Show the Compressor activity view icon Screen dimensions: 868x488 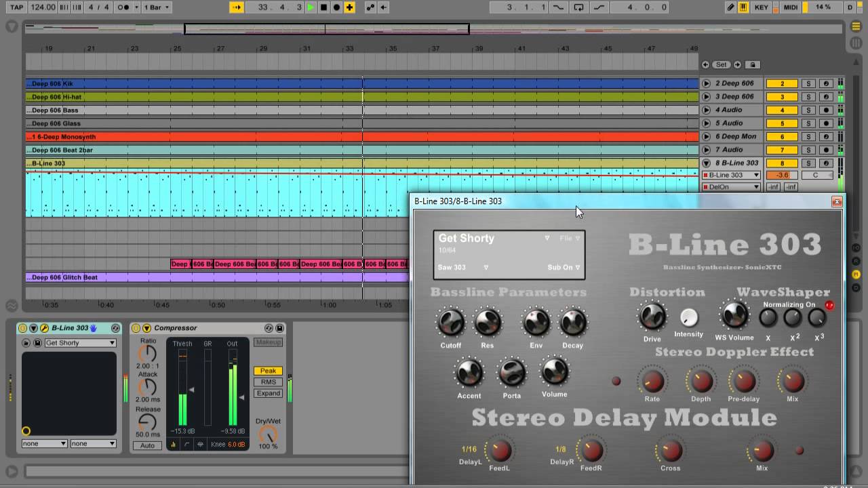(x=200, y=445)
